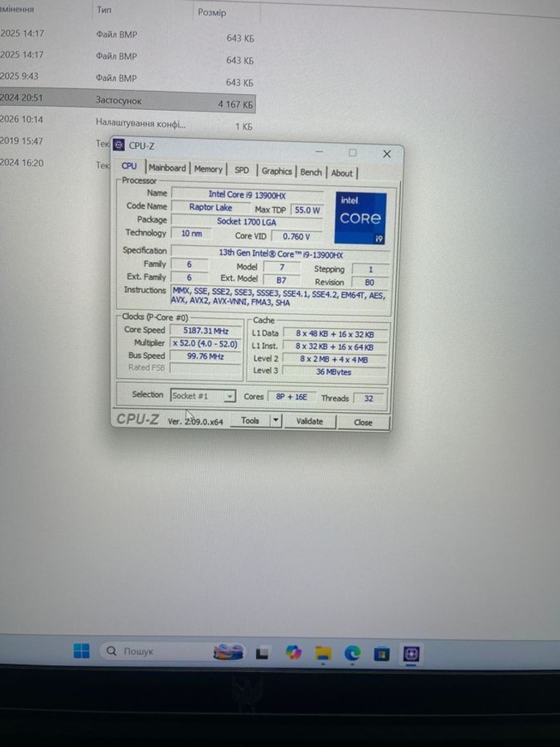Click the Core VID value 0.760 V
This screenshot has height=747, width=560.
(297, 236)
